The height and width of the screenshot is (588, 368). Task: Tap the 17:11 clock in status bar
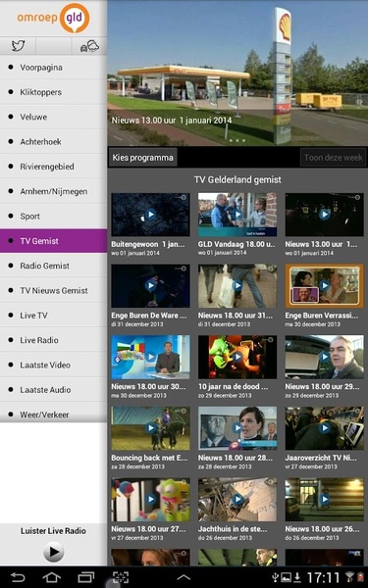pyautogui.click(x=323, y=577)
